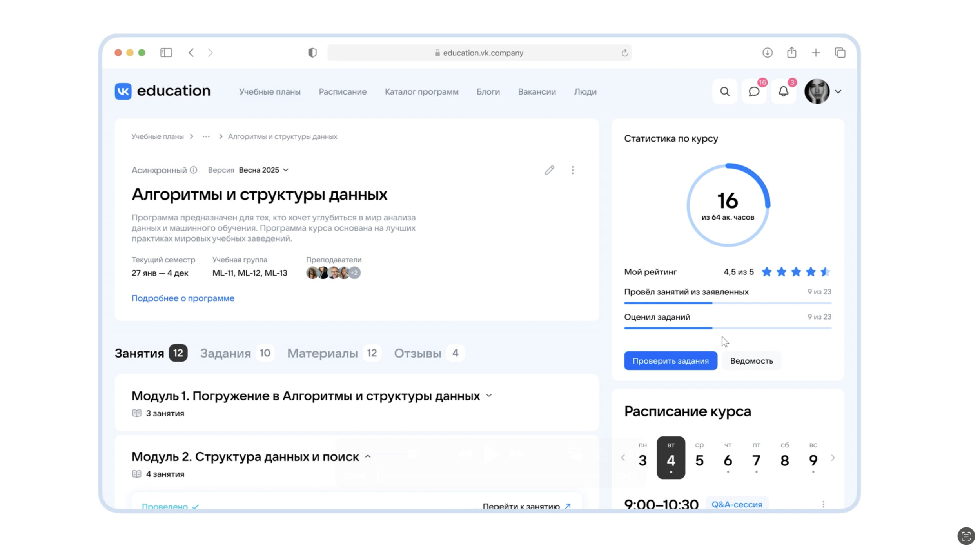
Task: Click the VK education logo
Action: [x=162, y=91]
